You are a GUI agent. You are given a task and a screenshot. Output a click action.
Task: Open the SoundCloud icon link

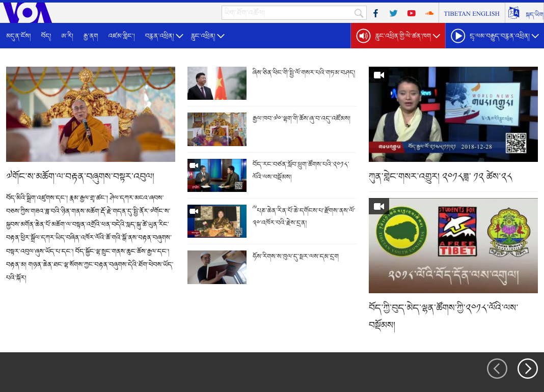pyautogui.click(x=429, y=13)
